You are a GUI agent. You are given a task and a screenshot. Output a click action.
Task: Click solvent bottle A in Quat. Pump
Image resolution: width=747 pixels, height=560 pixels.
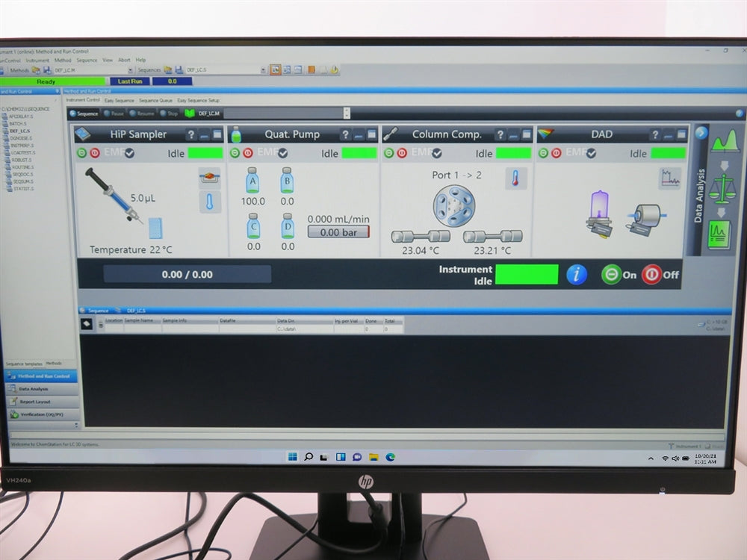tap(252, 181)
